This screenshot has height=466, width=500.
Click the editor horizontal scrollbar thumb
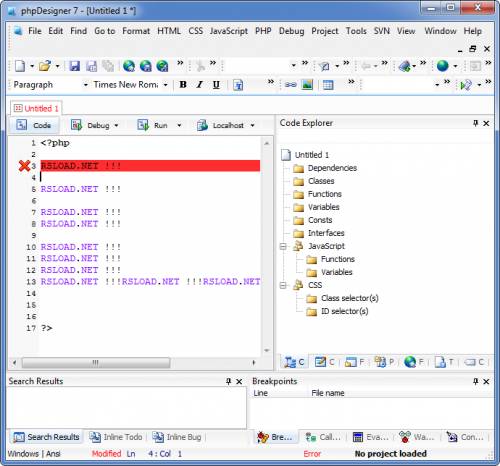tap(96, 363)
